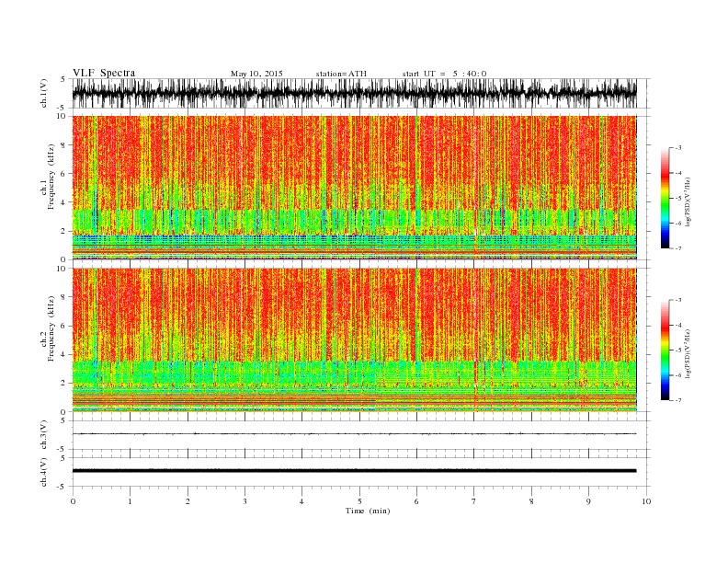Click the time axis tick label "3"
The width and height of the screenshot is (728, 563).
[x=245, y=501]
